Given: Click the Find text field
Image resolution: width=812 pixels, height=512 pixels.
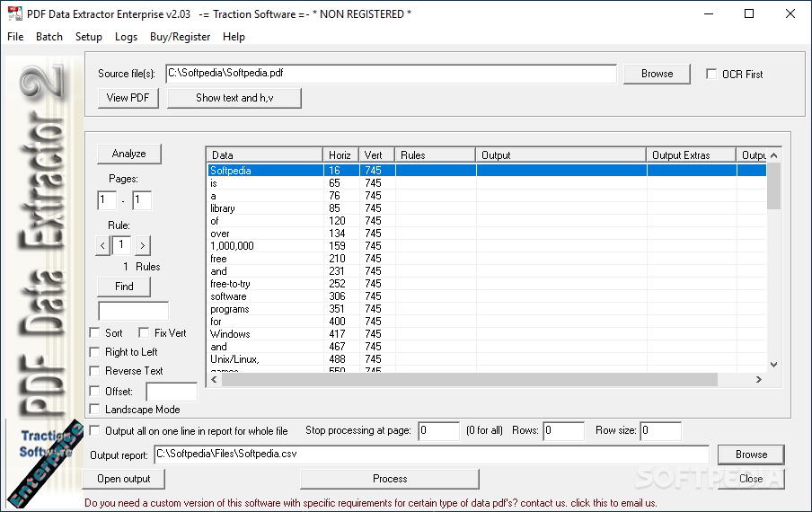Looking at the screenshot, I should point(133,311).
